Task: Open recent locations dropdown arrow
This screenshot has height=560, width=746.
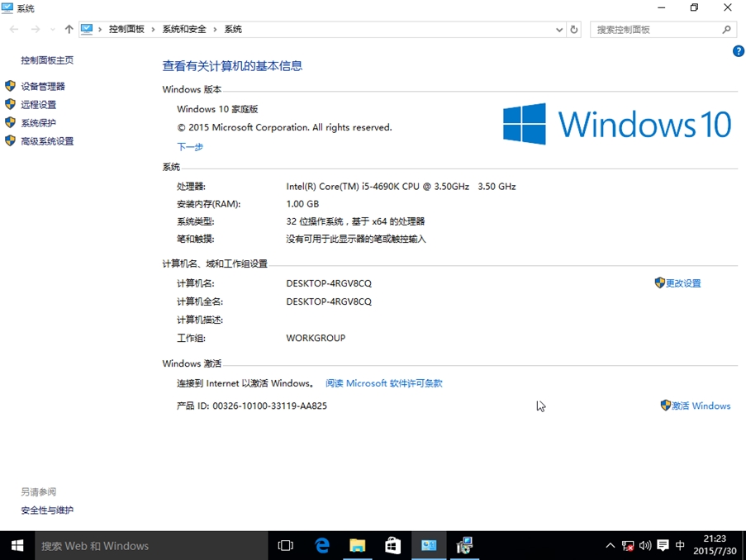Action: [x=52, y=30]
